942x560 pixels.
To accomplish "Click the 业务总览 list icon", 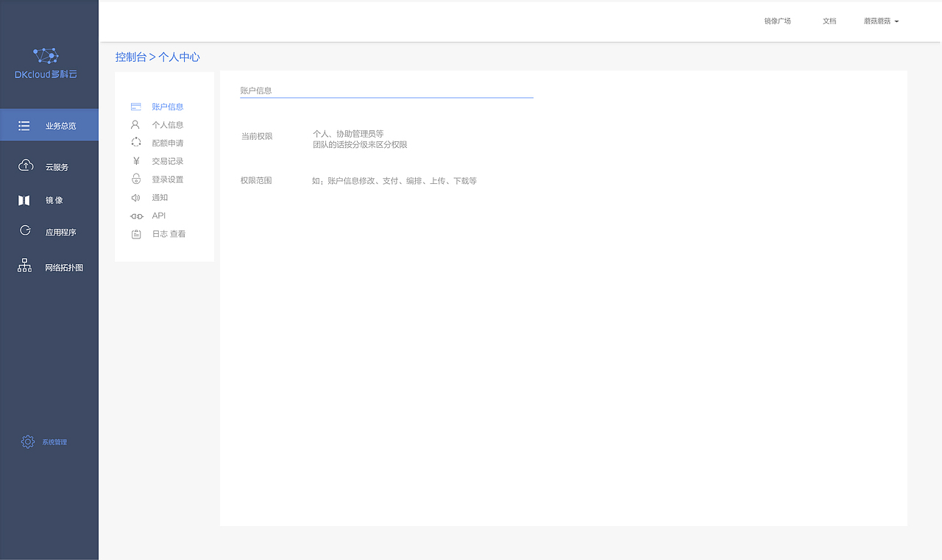I will [24, 126].
